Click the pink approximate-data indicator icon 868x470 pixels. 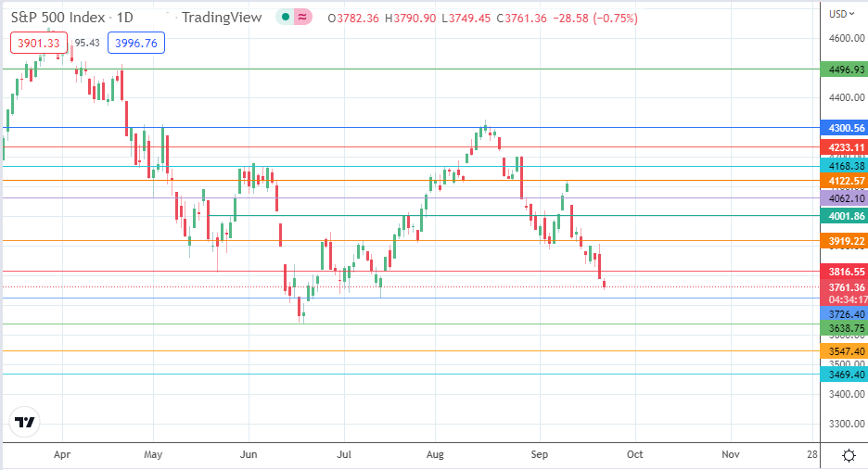(303, 18)
